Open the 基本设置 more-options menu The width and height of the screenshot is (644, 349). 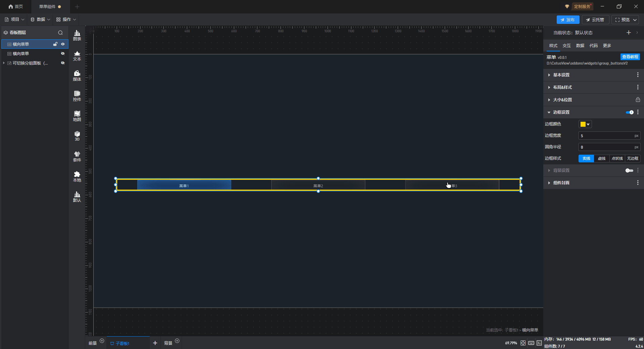[x=638, y=75]
